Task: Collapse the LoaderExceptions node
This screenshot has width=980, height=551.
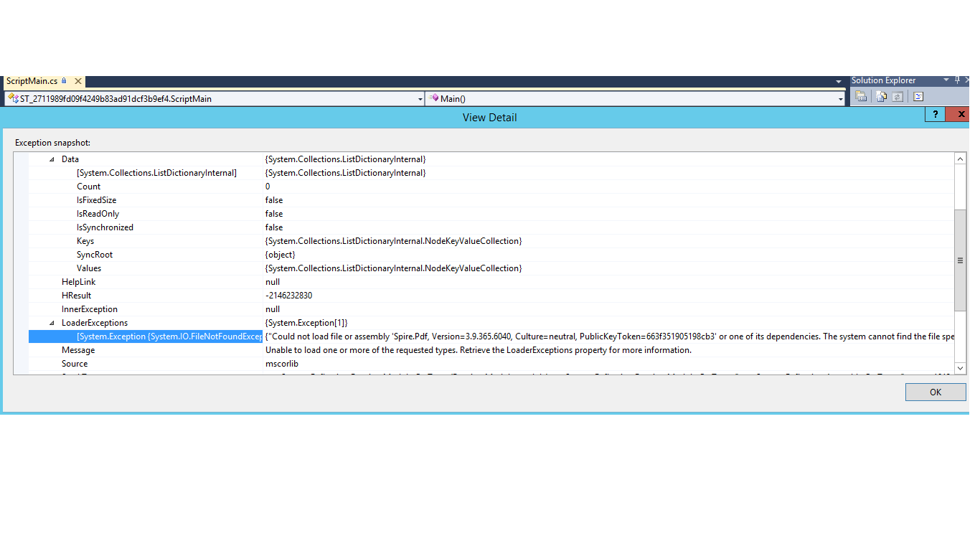Action: pyautogui.click(x=52, y=323)
